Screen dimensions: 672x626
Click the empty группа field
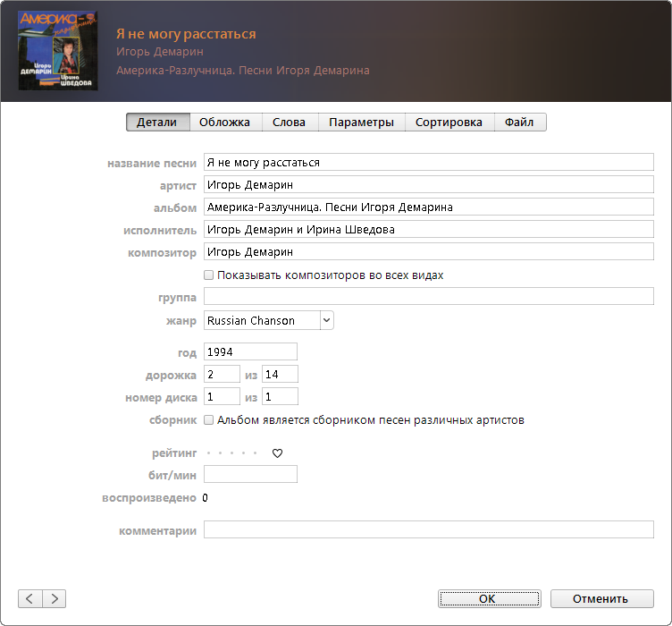pyautogui.click(x=429, y=296)
